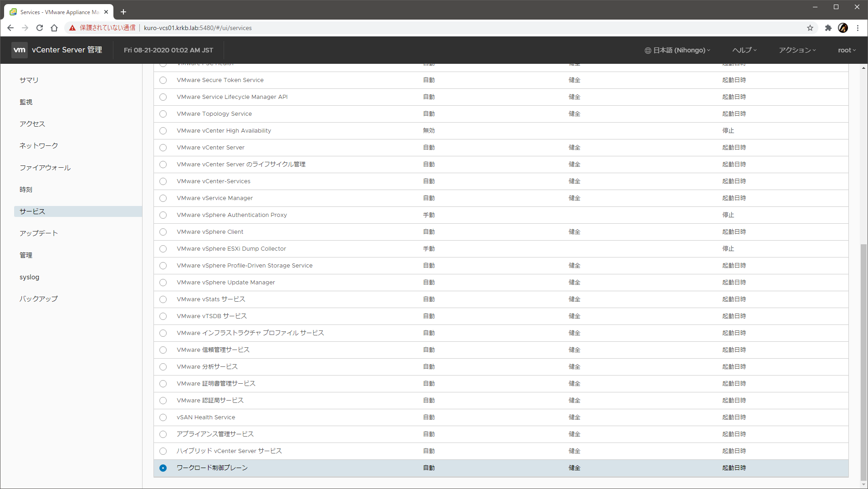Image resolution: width=868 pixels, height=489 pixels.
Task: Open a new browser tab
Action: click(123, 12)
